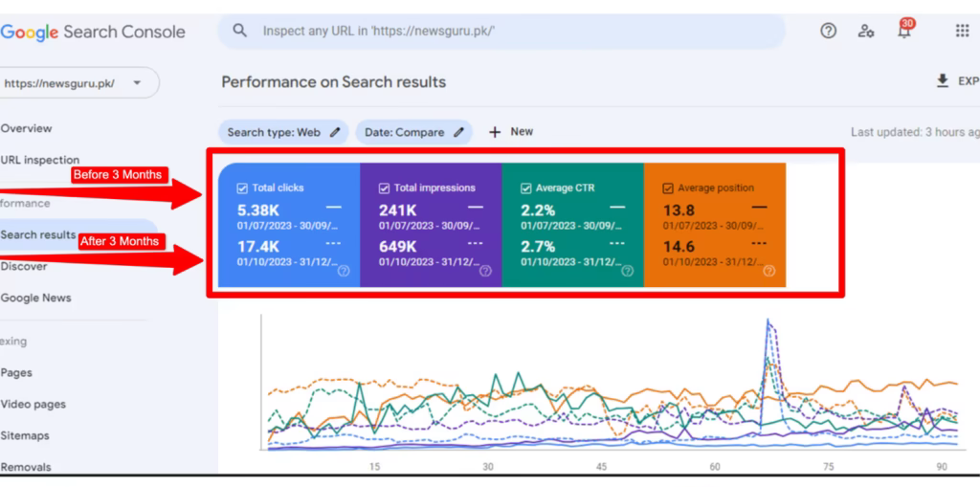
Task: Edit Date Compare filter pencil icon
Action: click(x=458, y=132)
